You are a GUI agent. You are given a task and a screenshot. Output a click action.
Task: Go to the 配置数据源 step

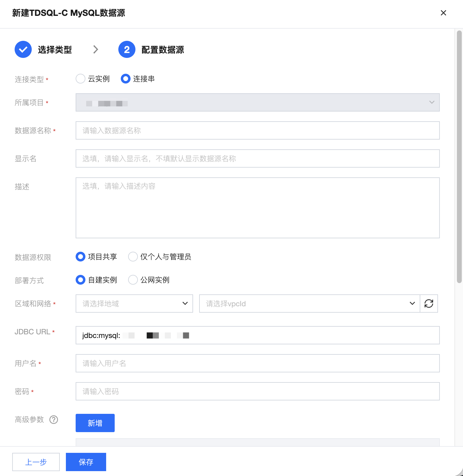tap(163, 50)
